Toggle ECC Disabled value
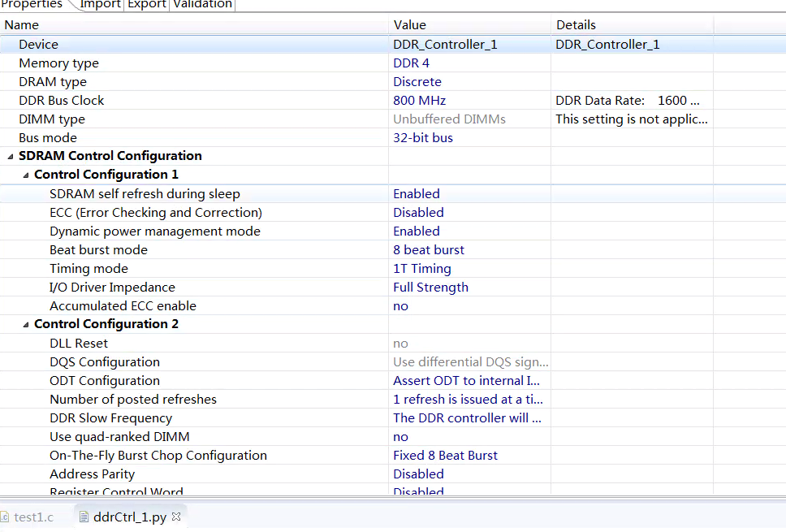Image resolution: width=786 pixels, height=532 pixels. click(418, 213)
